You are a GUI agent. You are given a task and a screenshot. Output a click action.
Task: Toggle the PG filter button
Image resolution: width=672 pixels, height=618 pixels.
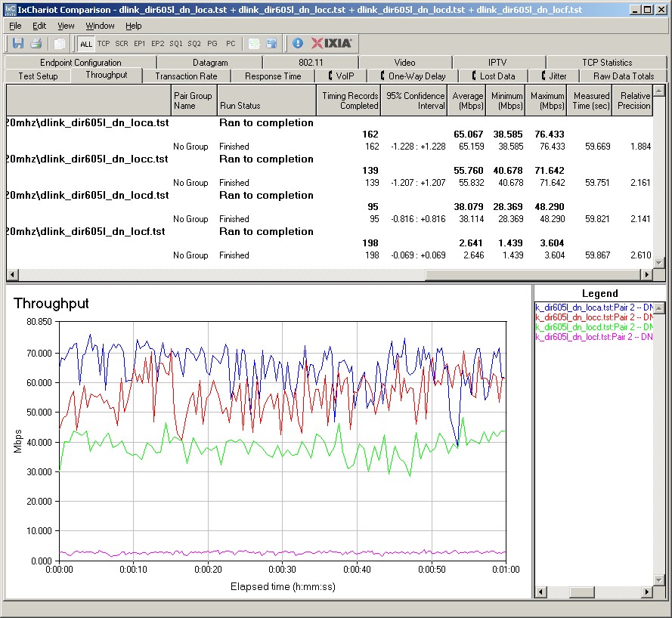[x=212, y=43]
